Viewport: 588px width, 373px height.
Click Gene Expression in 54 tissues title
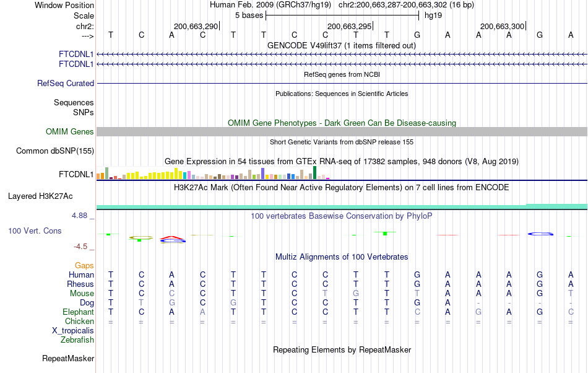coord(342,161)
